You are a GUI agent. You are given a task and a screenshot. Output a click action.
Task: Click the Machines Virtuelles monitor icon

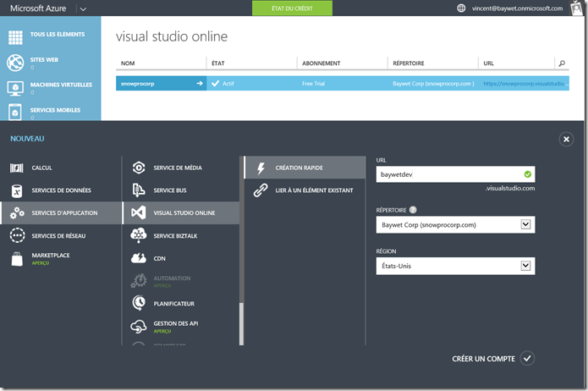15,88
